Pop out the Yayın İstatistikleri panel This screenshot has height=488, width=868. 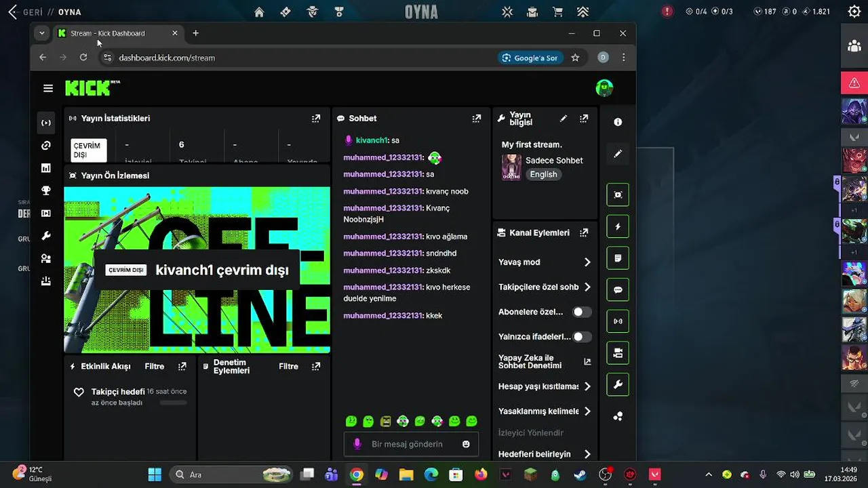click(316, 118)
